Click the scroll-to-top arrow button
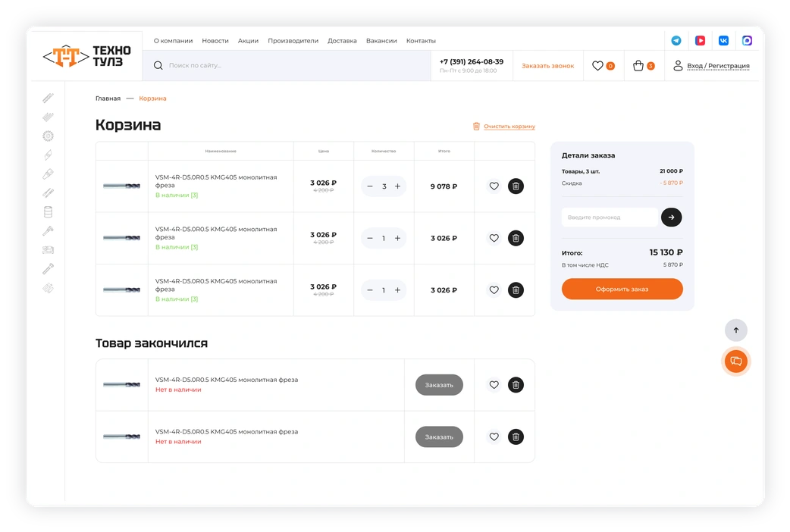The image size is (790, 532). pyautogui.click(x=736, y=330)
